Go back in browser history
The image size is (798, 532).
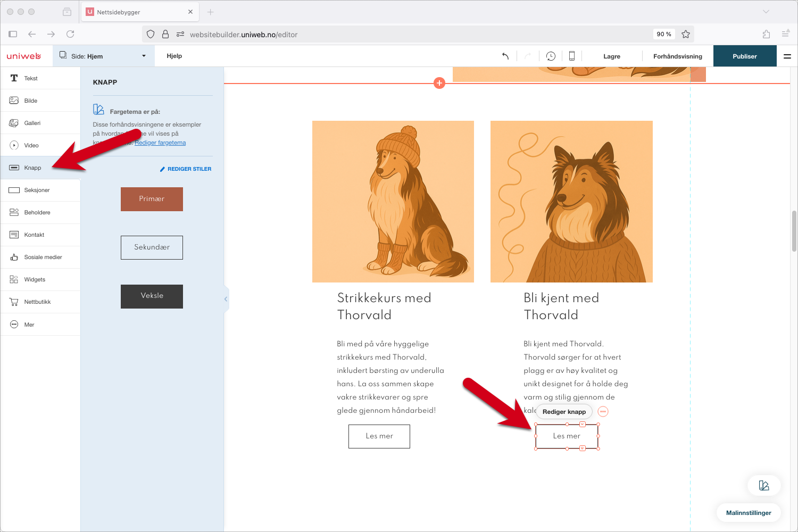click(32, 34)
